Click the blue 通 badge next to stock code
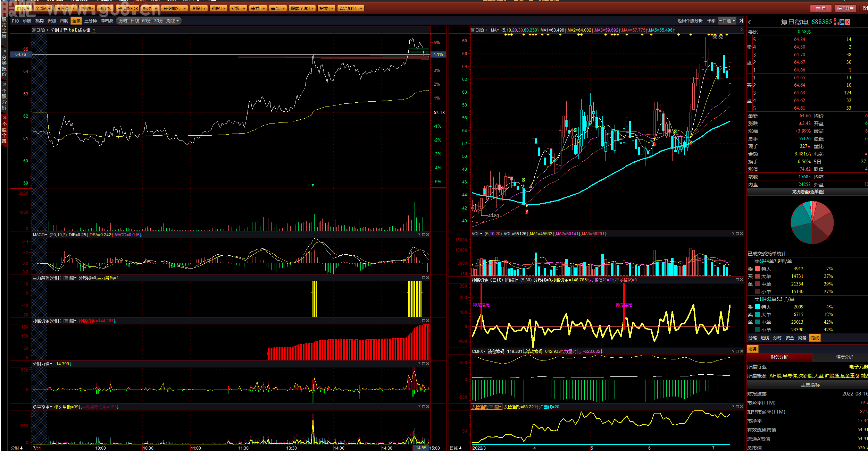Viewport: 868px width, 451px height. (842, 22)
